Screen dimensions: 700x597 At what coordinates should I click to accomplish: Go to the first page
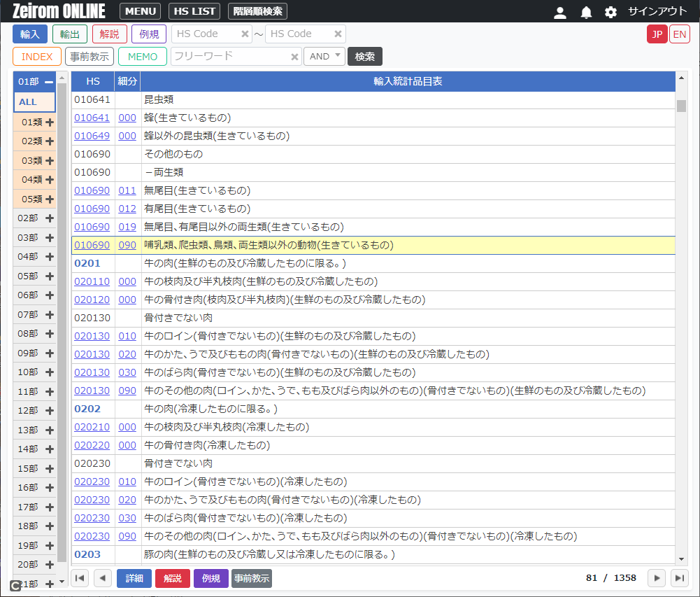click(80, 578)
